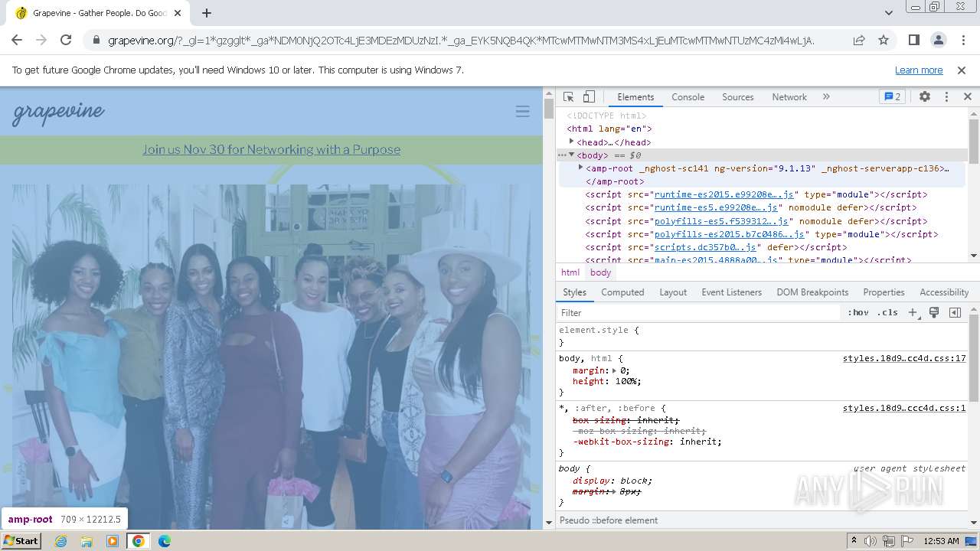
Task: Activate the inspect element picker
Action: (568, 97)
